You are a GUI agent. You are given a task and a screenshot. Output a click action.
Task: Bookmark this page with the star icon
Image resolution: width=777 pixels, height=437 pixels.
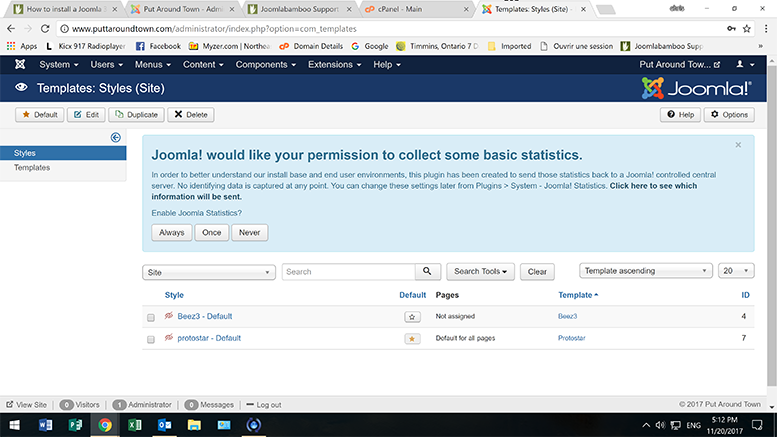(x=747, y=29)
